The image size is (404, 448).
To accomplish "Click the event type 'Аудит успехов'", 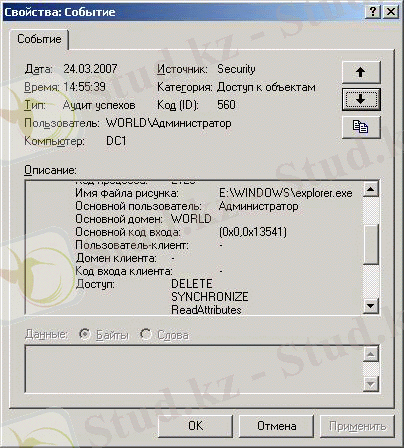I will tap(99, 105).
